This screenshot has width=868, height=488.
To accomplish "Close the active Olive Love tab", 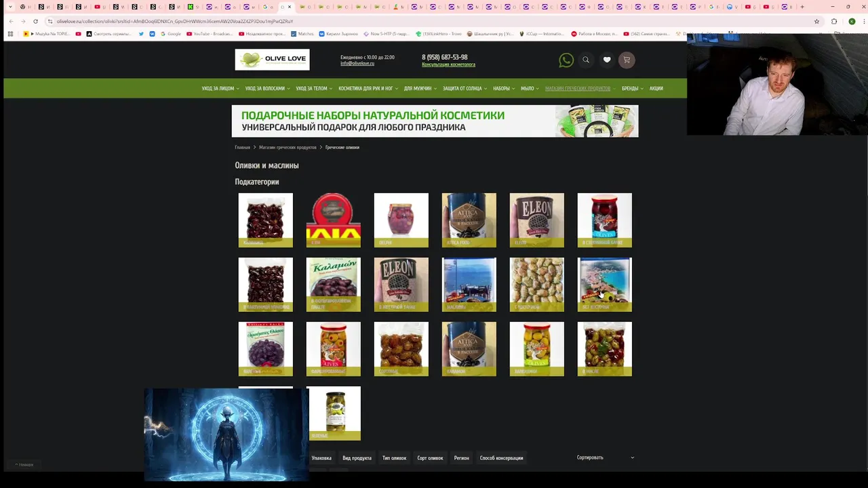I will coord(290,7).
